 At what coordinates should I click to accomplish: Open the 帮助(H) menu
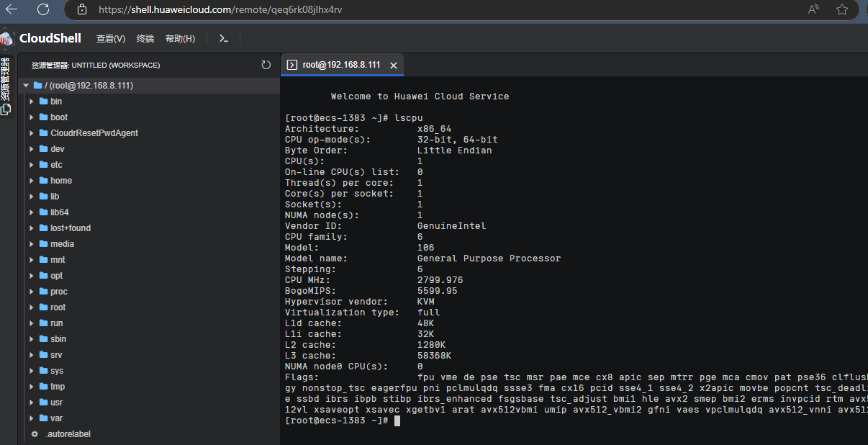180,39
